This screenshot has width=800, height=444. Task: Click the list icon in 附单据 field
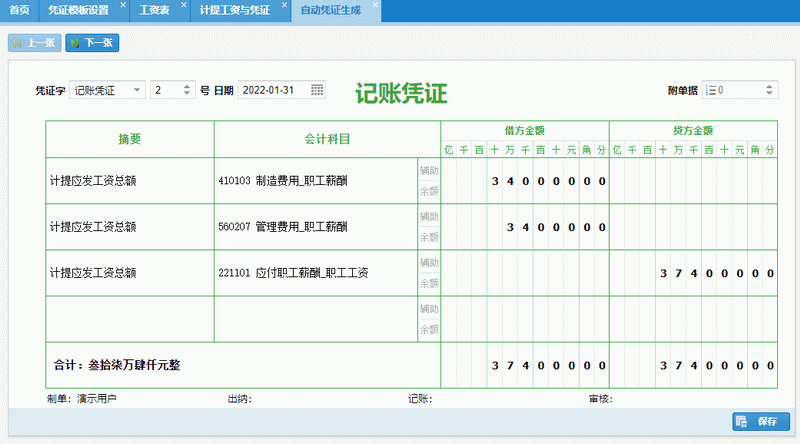(711, 90)
